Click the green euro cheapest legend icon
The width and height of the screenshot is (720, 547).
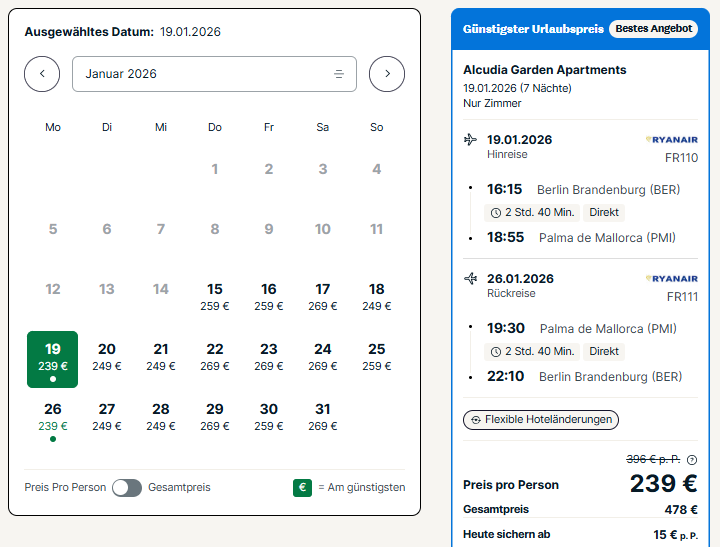coord(302,488)
